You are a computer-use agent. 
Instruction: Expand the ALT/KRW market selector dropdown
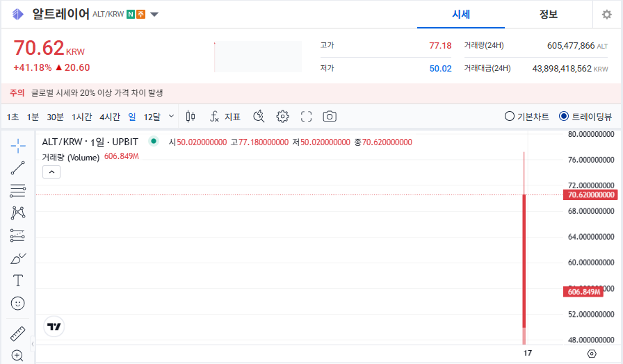154,15
